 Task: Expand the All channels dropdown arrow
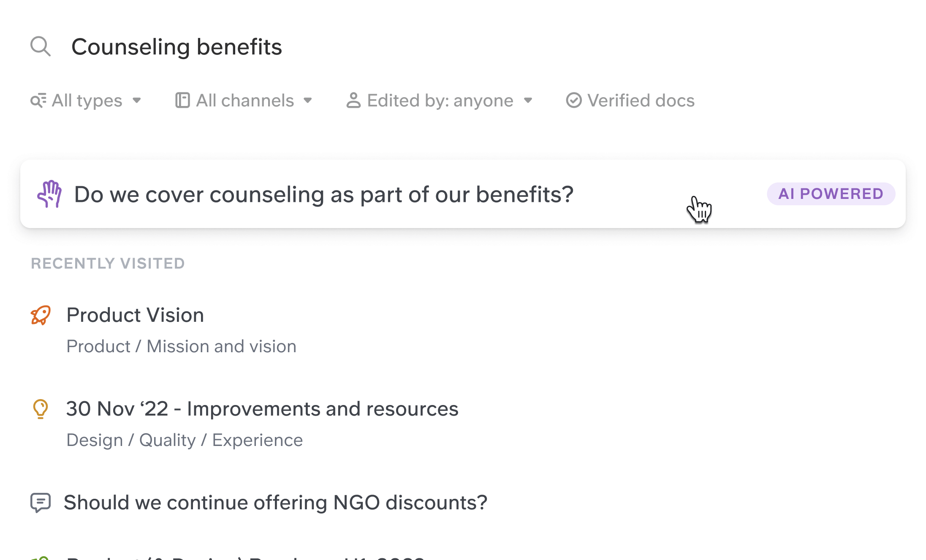(x=308, y=101)
